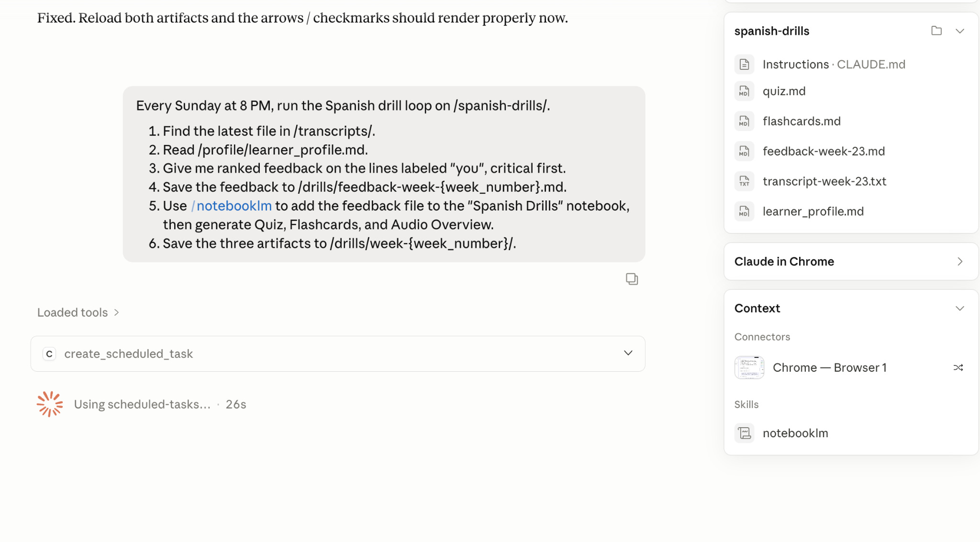Click the notebooklm skill icon
This screenshot has height=542, width=980.
tap(744, 433)
